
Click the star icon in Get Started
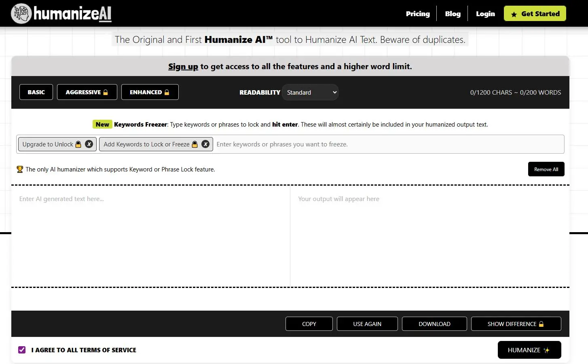tap(514, 14)
